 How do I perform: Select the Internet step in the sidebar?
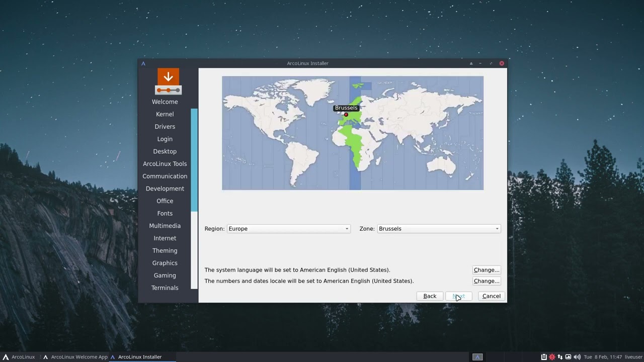[165, 238]
